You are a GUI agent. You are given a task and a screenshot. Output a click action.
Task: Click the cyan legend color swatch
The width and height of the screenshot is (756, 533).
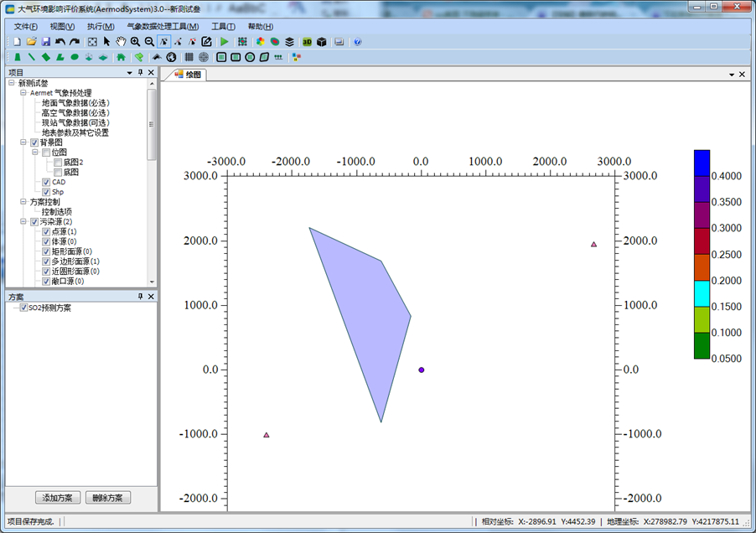(x=702, y=293)
